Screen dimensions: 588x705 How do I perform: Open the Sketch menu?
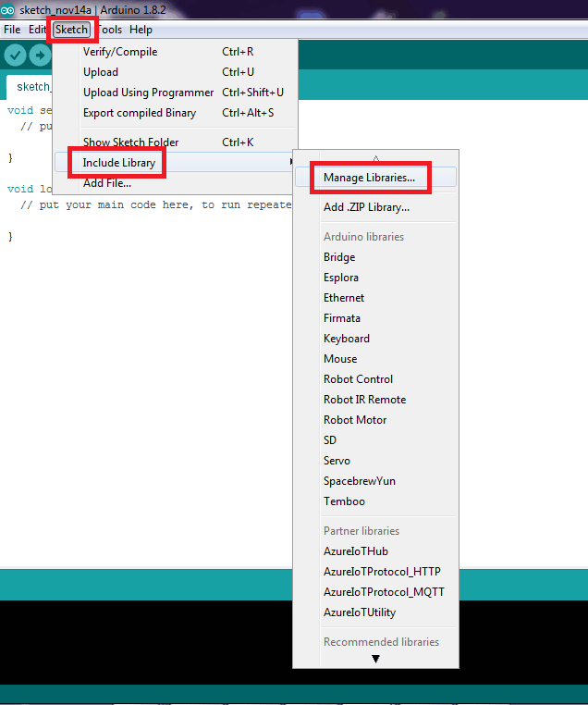[x=71, y=30]
